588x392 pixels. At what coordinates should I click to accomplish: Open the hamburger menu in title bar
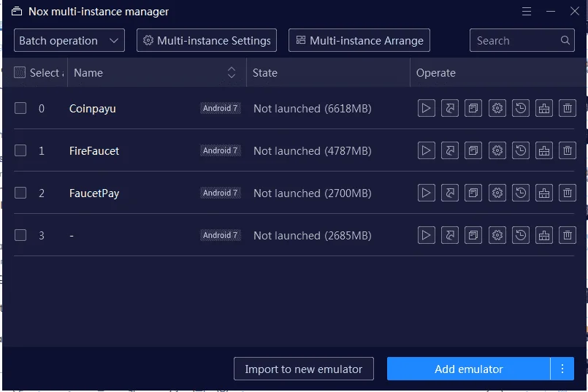[x=527, y=11]
